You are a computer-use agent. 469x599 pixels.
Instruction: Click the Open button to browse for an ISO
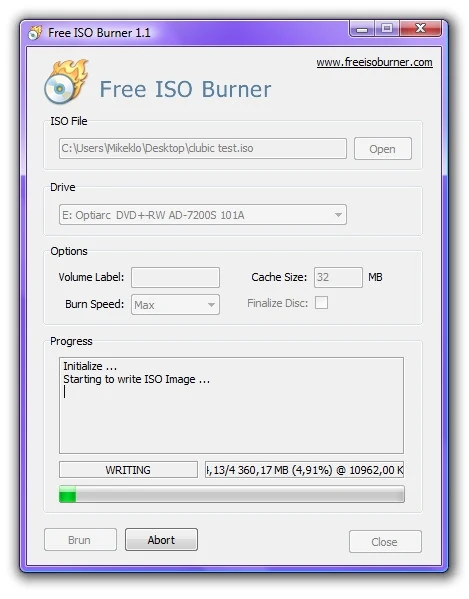pyautogui.click(x=383, y=149)
